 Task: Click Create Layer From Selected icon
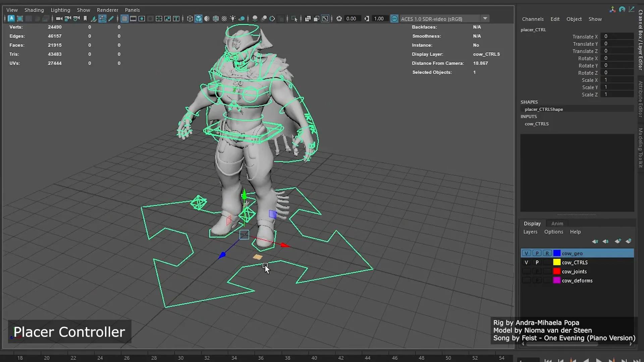629,241
